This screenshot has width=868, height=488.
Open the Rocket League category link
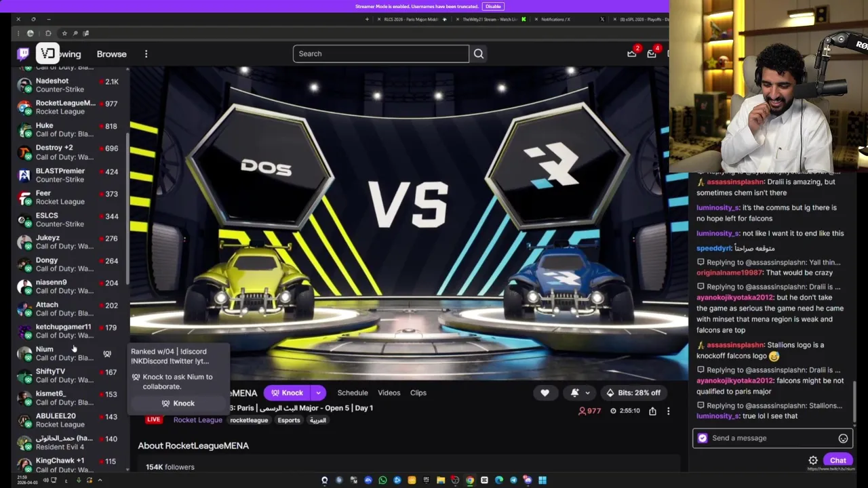click(198, 420)
